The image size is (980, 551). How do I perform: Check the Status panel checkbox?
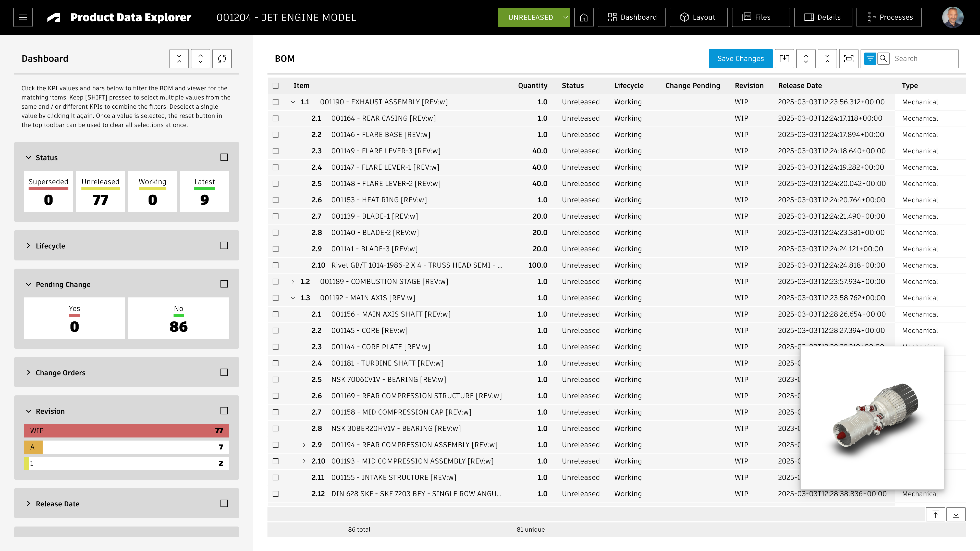pos(224,157)
